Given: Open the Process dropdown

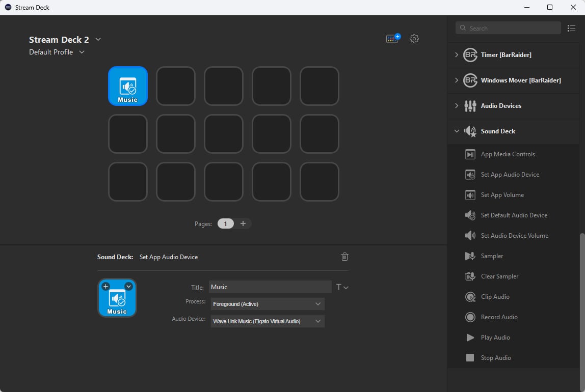Looking at the screenshot, I should [268, 304].
